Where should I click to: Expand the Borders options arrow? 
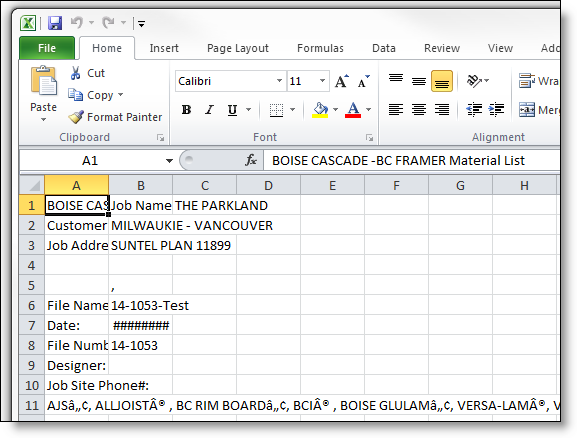point(293,110)
